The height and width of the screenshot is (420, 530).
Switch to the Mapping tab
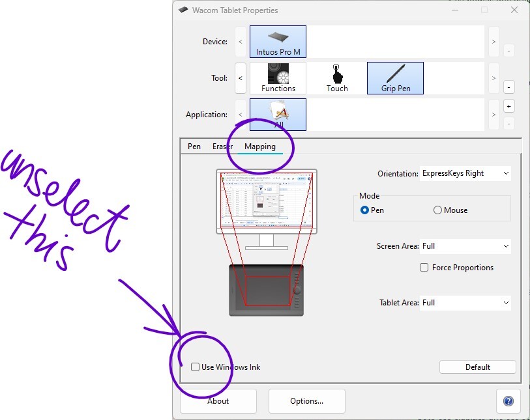tap(260, 147)
